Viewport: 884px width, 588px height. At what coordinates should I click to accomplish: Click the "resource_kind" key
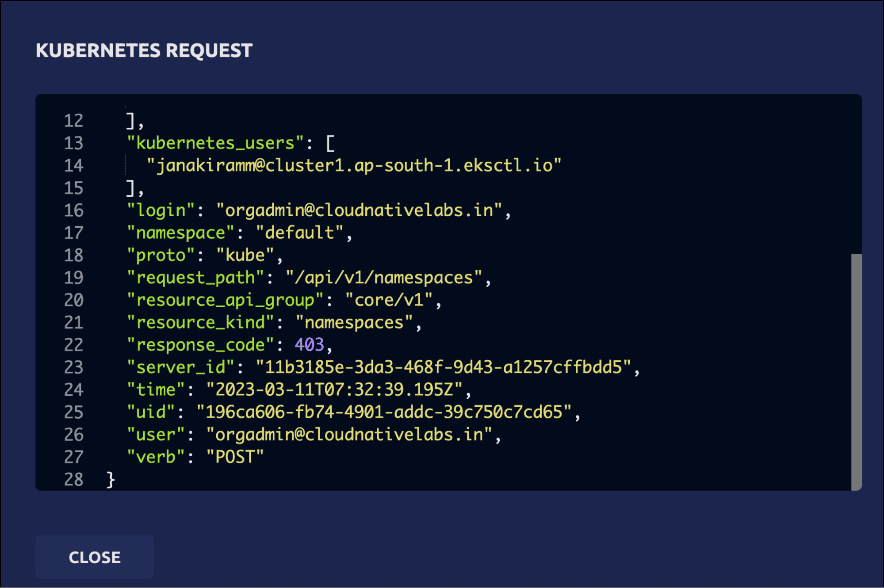pyautogui.click(x=200, y=323)
